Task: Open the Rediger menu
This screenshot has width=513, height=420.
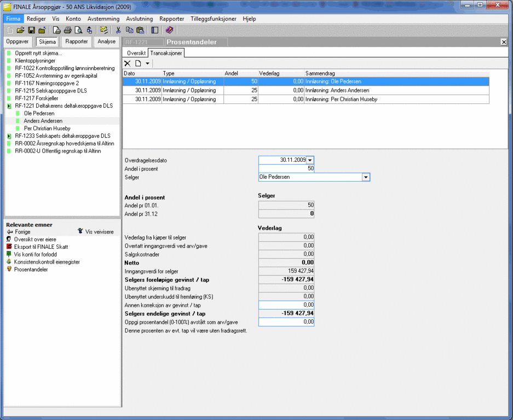Action: coord(36,19)
